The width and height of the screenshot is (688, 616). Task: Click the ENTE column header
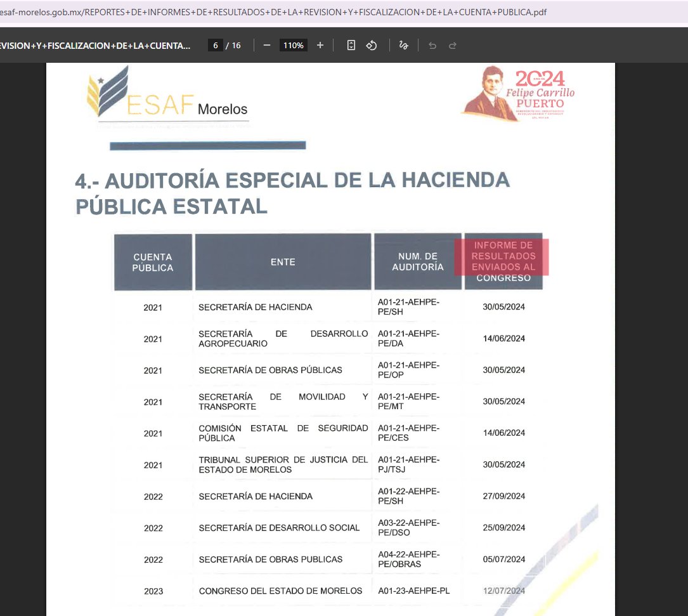(283, 262)
